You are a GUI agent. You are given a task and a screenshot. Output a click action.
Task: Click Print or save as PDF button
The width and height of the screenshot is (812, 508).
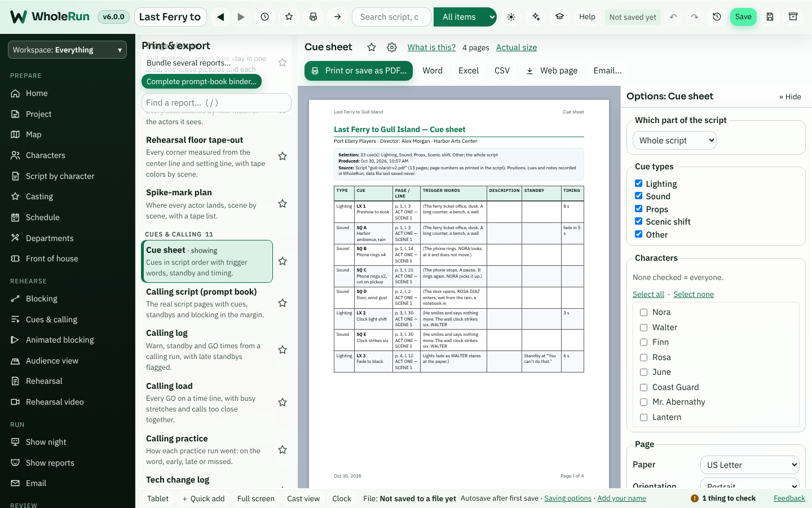(x=359, y=71)
